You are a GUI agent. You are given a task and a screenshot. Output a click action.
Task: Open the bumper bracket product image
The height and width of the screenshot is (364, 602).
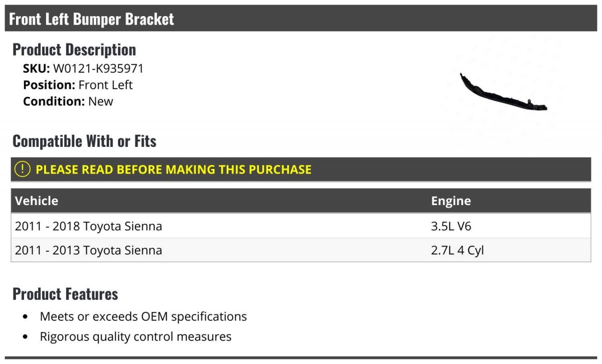click(503, 92)
